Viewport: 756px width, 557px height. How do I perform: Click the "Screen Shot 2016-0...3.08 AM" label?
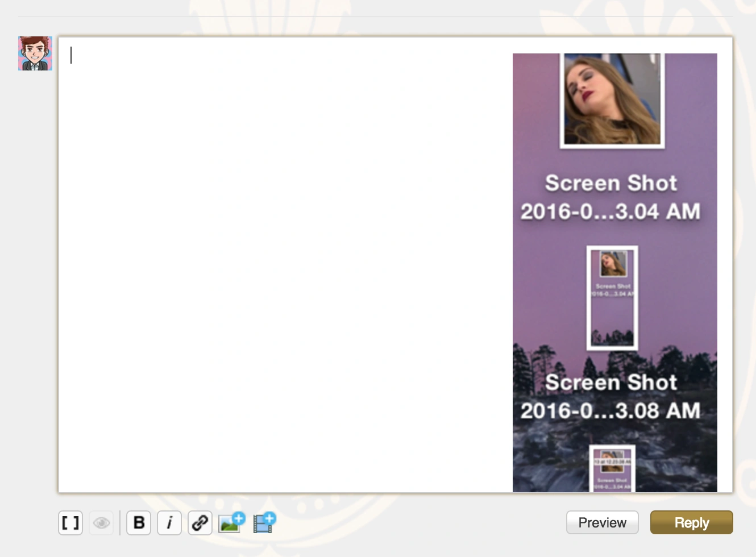[611, 396]
